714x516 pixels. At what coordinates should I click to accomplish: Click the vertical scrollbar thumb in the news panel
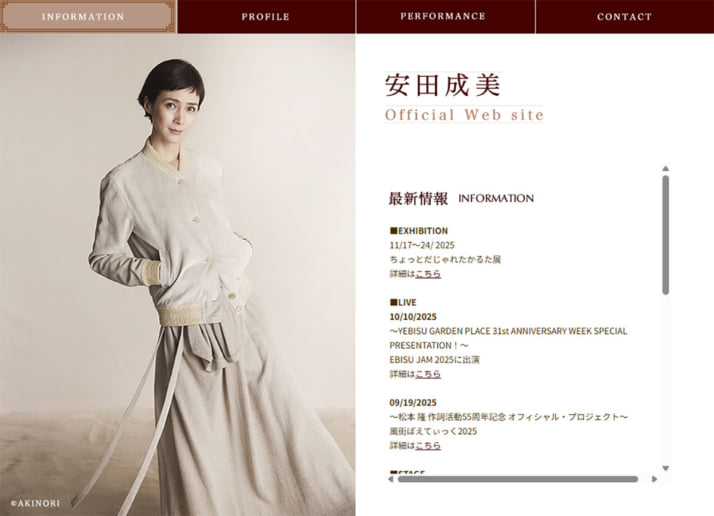(665, 235)
